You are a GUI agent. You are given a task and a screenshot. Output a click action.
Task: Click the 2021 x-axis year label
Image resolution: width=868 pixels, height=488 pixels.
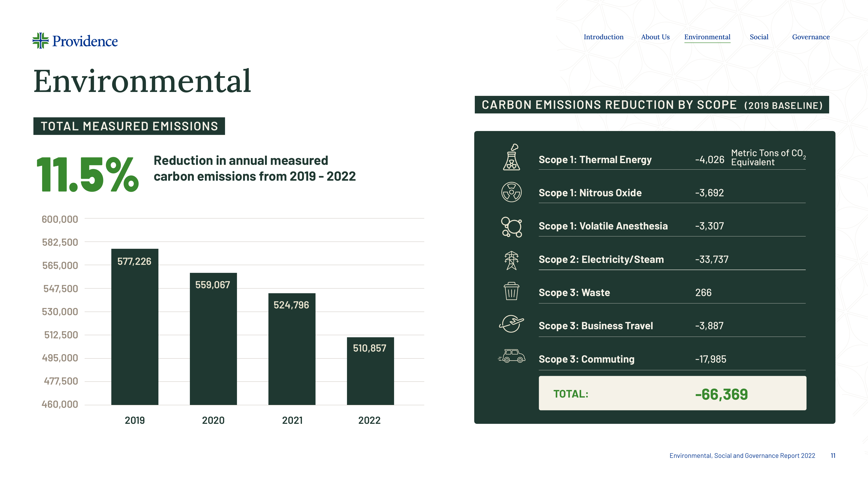click(292, 420)
